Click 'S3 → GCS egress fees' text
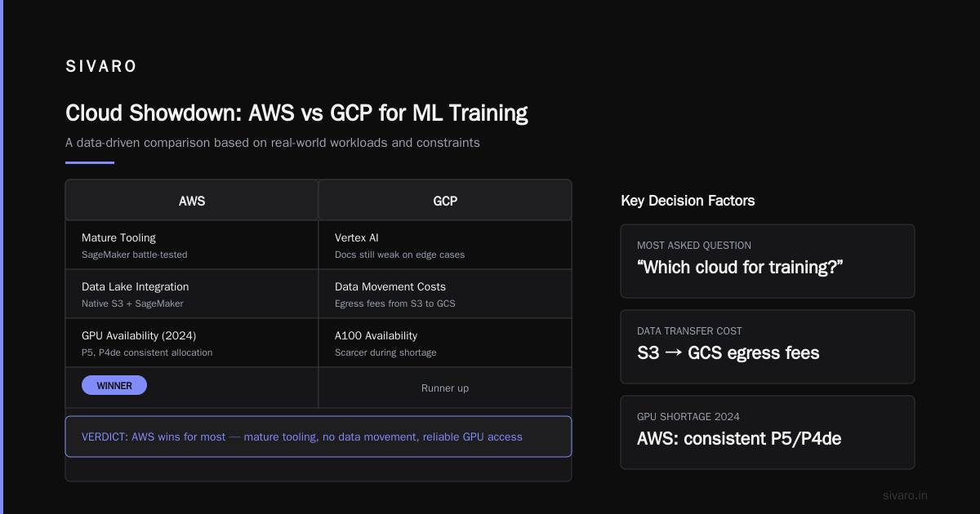The width and height of the screenshot is (980, 514). (728, 353)
